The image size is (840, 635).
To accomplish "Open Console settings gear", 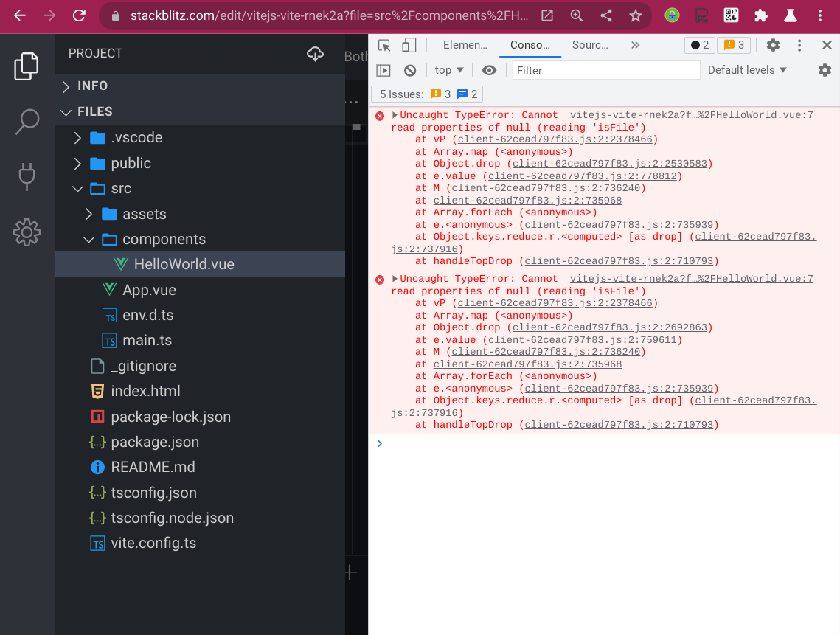I will point(825,70).
